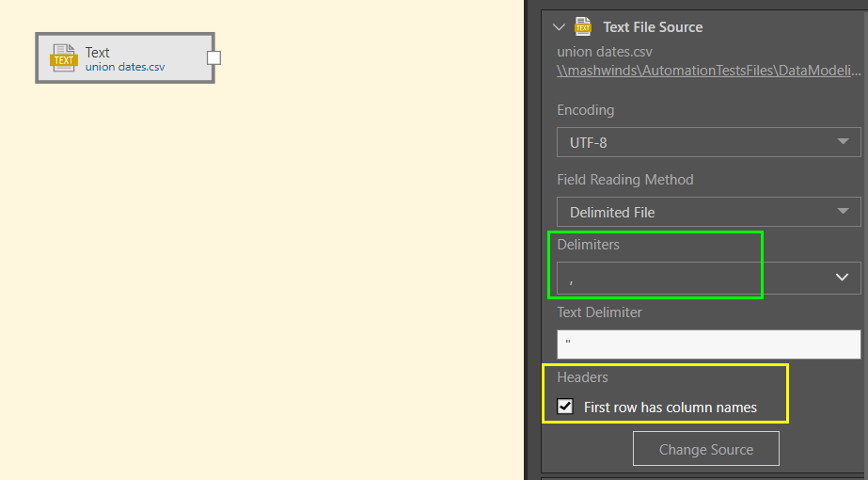Open the Field Reading Method dropdown

(708, 212)
